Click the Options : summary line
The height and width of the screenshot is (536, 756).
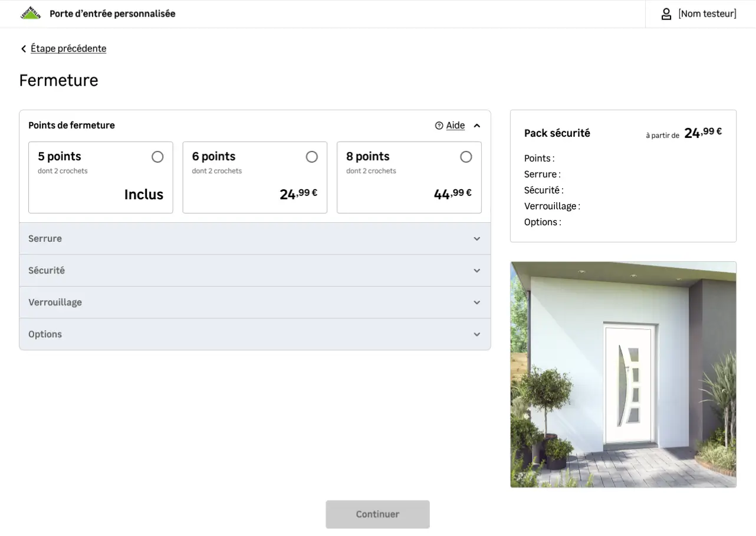(x=543, y=222)
